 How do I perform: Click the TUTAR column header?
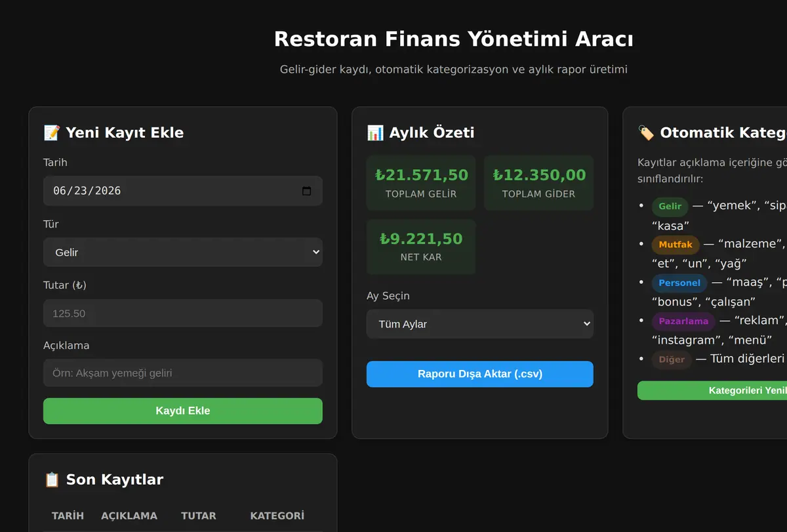199,516
